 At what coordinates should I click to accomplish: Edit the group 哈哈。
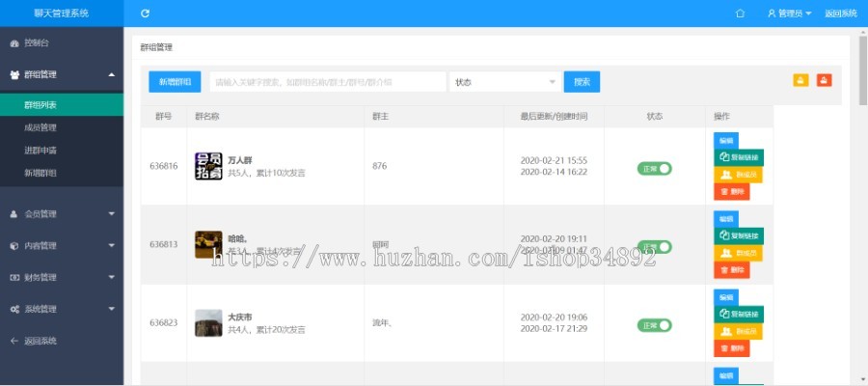[725, 219]
